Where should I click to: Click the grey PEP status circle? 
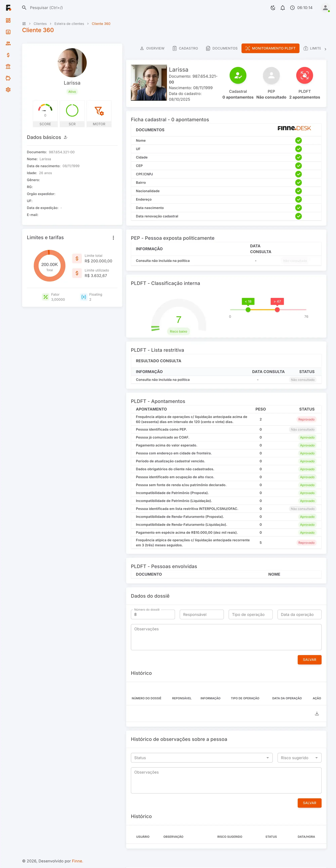(271, 75)
